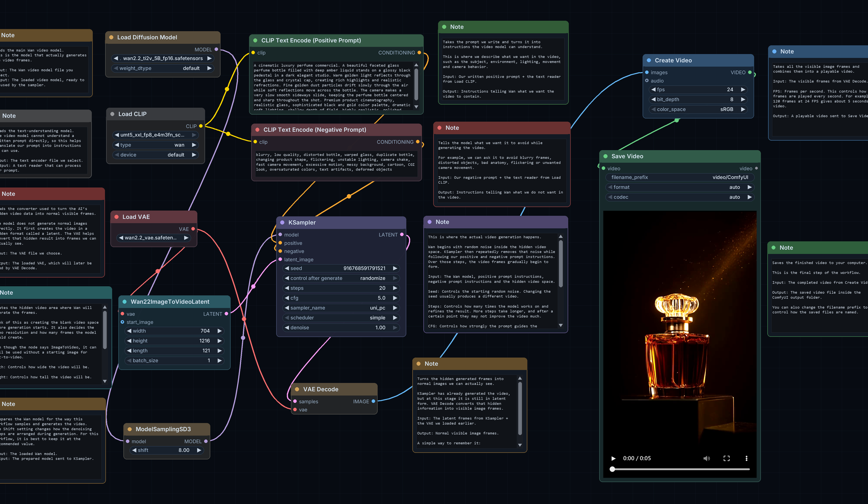Decrease the cfg value with left arrow
The height and width of the screenshot is (504, 868).
[x=287, y=298]
